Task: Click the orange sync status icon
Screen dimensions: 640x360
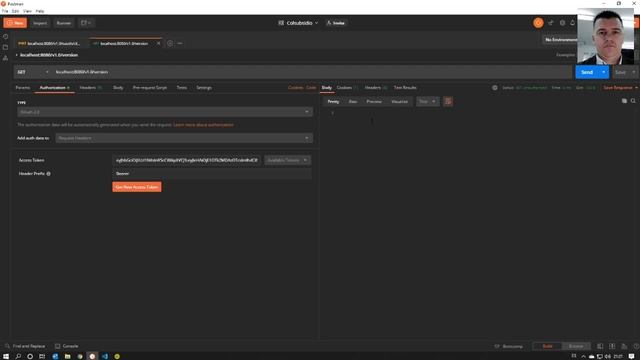Action: 538,23
